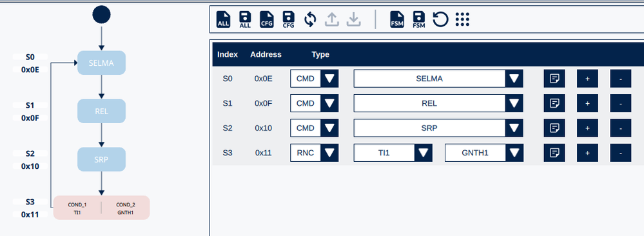Click index S0 in table
Screen dimensions: 644x236
(x=228, y=79)
